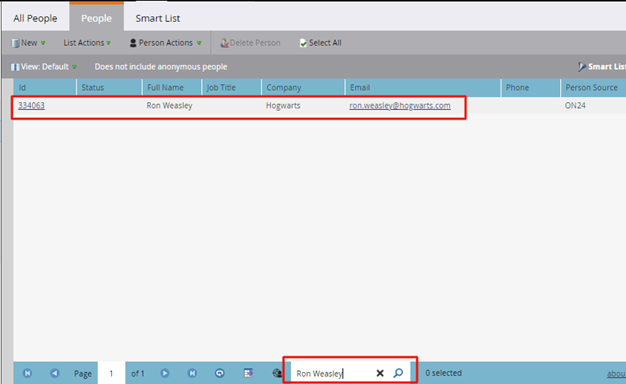Open the New dropdown menu
626x384 pixels.
tap(29, 43)
